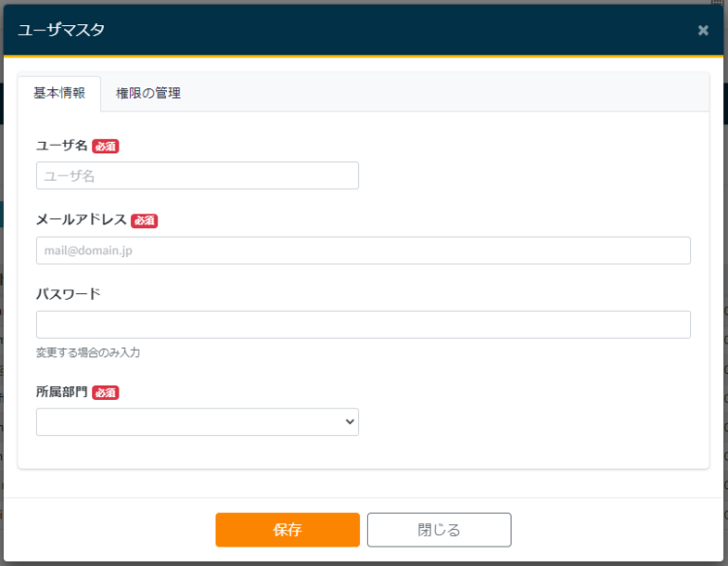The width and height of the screenshot is (728, 566).
Task: Click the mail@domain.jp email input field
Action: click(363, 250)
